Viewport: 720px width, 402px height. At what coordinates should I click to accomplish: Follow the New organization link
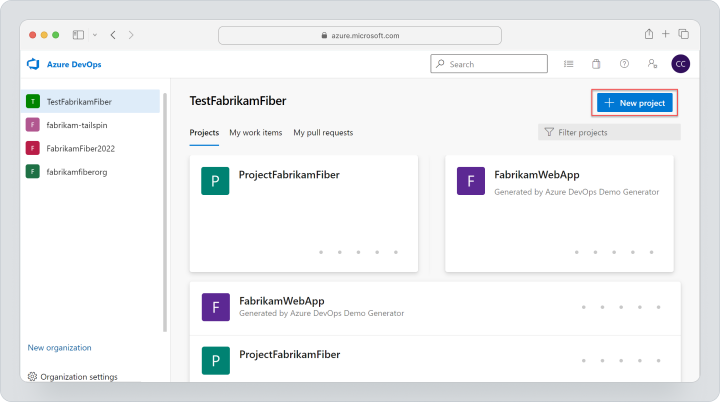(x=59, y=348)
